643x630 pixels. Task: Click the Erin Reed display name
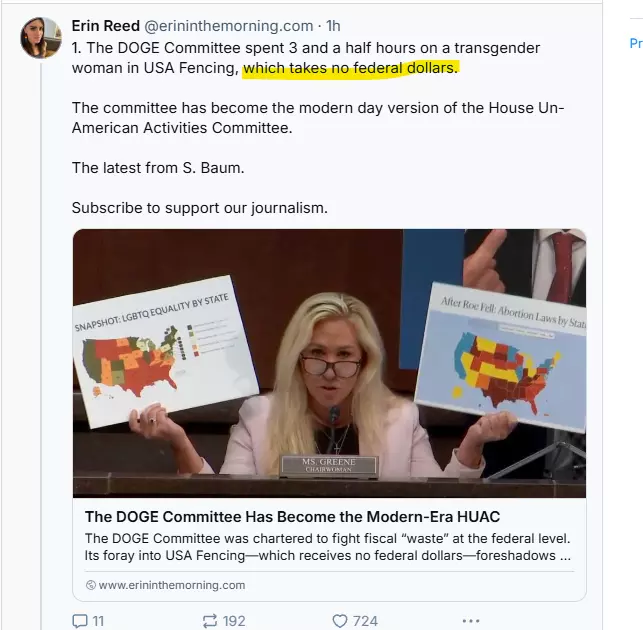coord(105,26)
